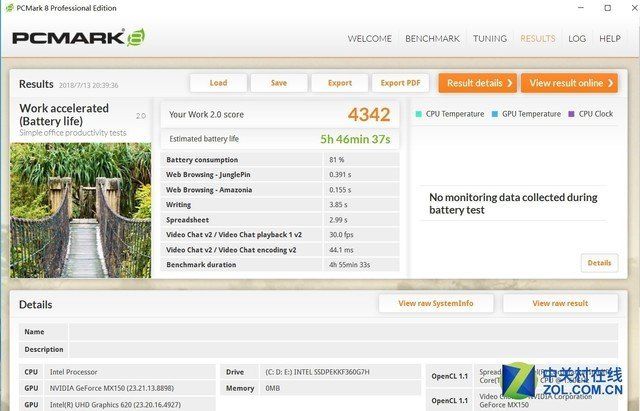The height and width of the screenshot is (411, 640).
Task: Click the Load button
Action: (x=218, y=83)
